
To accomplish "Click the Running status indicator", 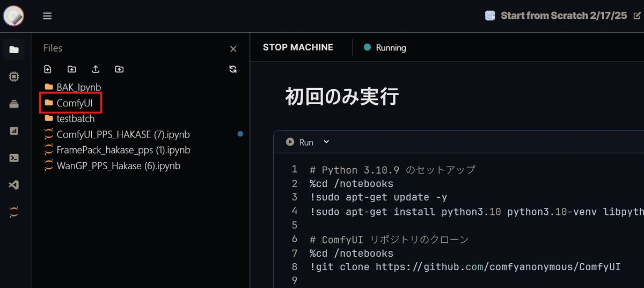I will pyautogui.click(x=385, y=48).
